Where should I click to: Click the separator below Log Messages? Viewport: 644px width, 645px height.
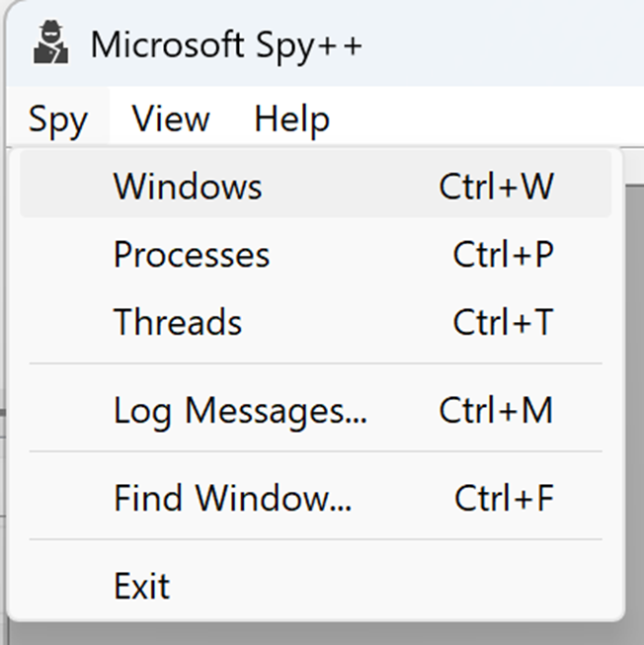pos(316,452)
